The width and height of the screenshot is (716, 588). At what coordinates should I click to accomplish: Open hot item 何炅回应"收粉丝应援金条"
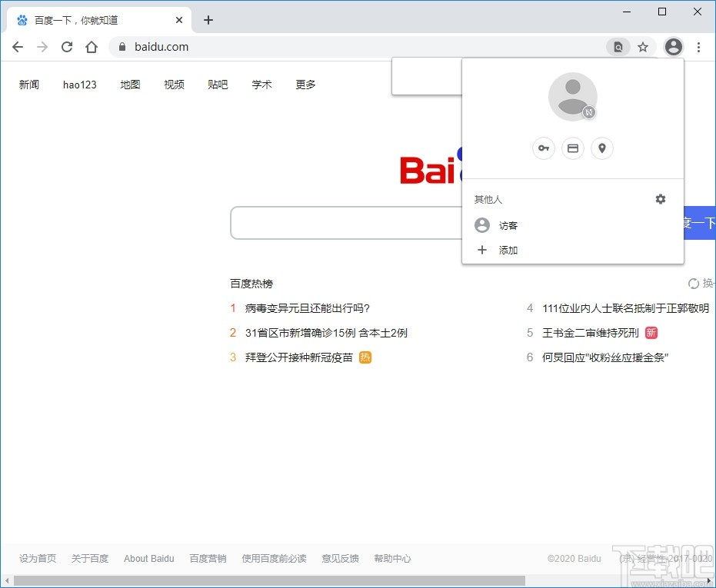click(x=605, y=357)
